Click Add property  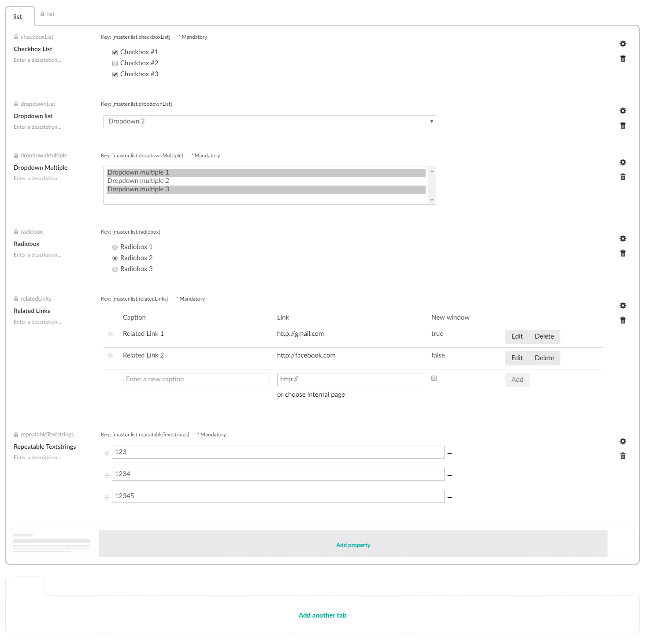(x=353, y=545)
